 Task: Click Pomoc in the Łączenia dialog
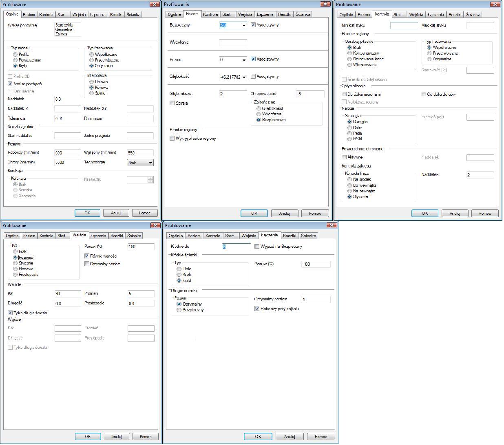321,436
